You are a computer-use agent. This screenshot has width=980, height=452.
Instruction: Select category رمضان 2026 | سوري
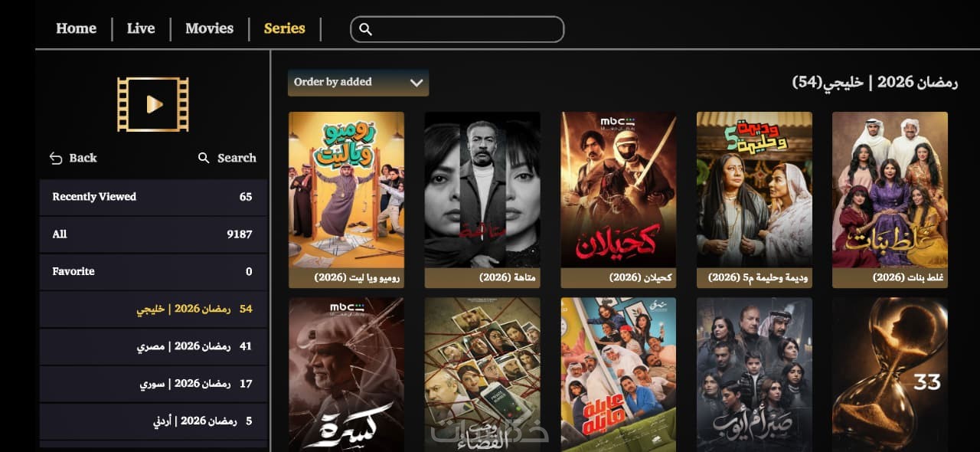pos(153,384)
